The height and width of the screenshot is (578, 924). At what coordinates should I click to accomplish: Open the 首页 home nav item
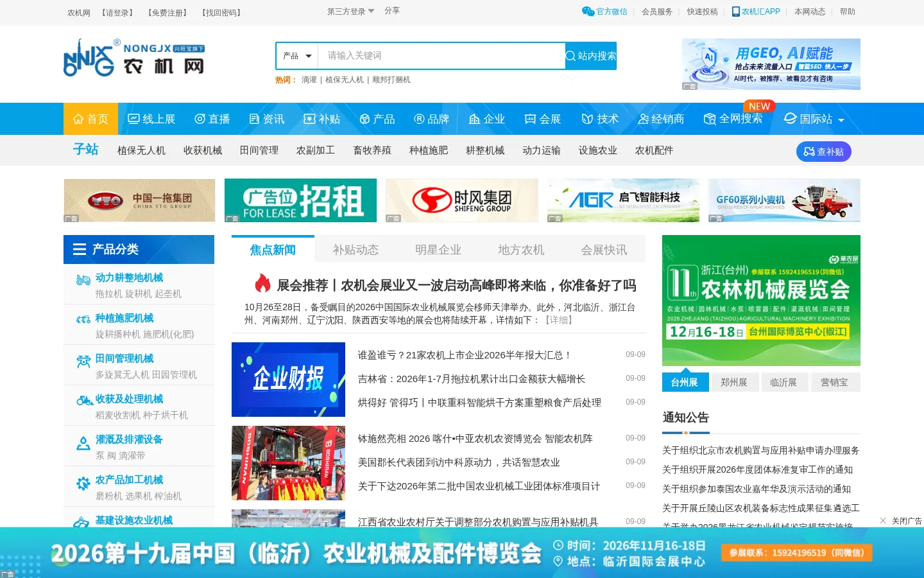[x=90, y=119]
